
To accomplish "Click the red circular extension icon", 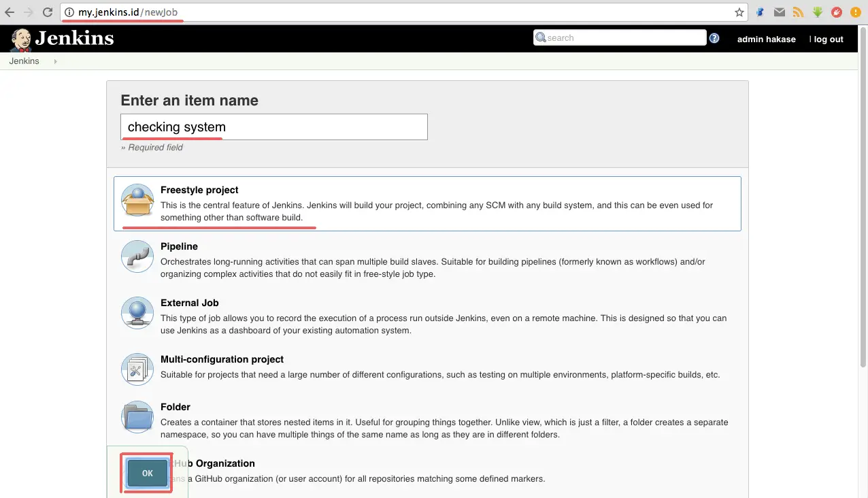I will click(x=837, y=12).
